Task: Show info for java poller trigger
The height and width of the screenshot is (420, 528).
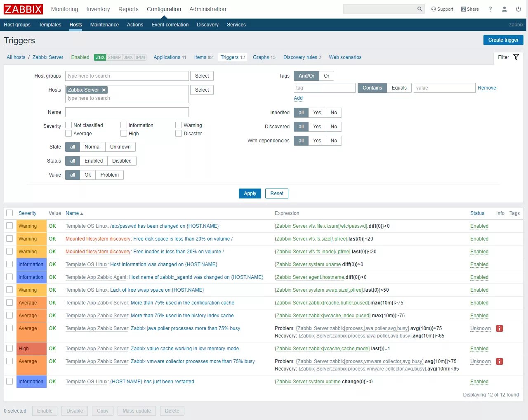Action: click(x=500, y=328)
